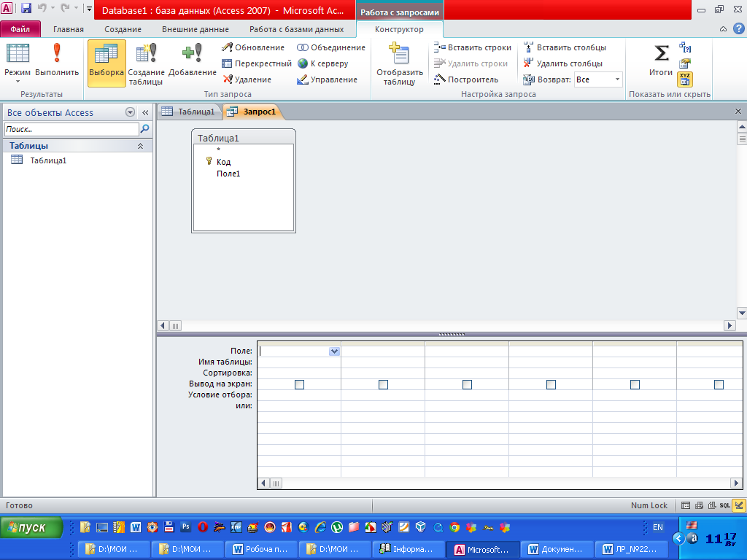The width and height of the screenshot is (747, 560).
Task: Click Вставить строки
Action: (x=472, y=47)
